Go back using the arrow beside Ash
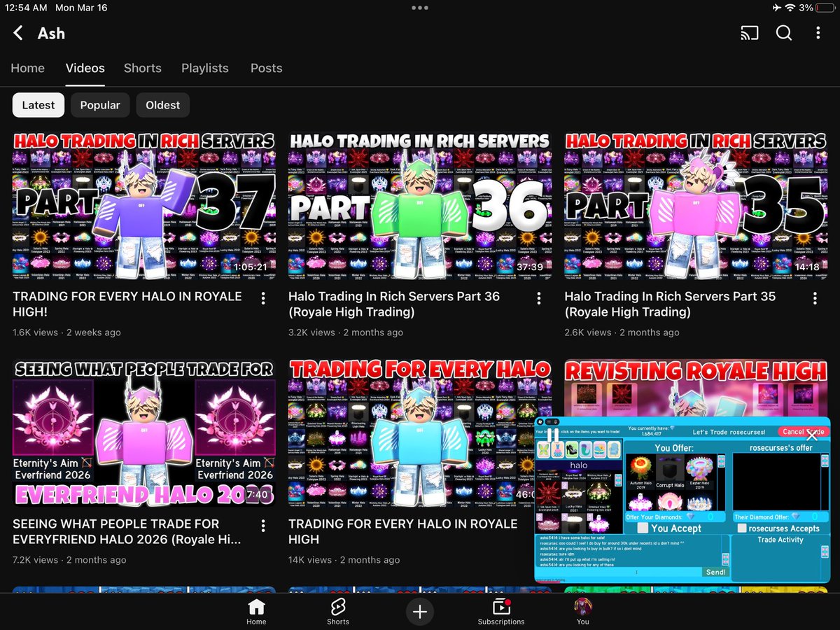 pos(19,33)
